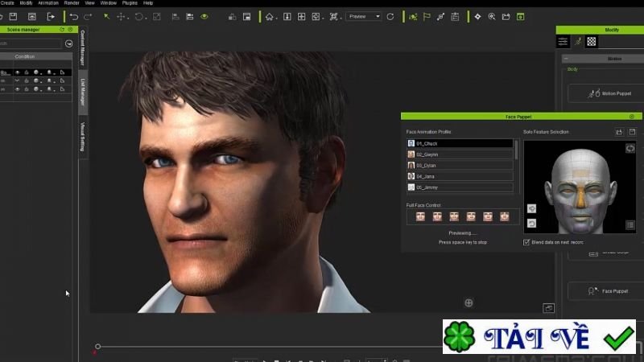Select the 01_Chuck face animation profile

[460, 144]
